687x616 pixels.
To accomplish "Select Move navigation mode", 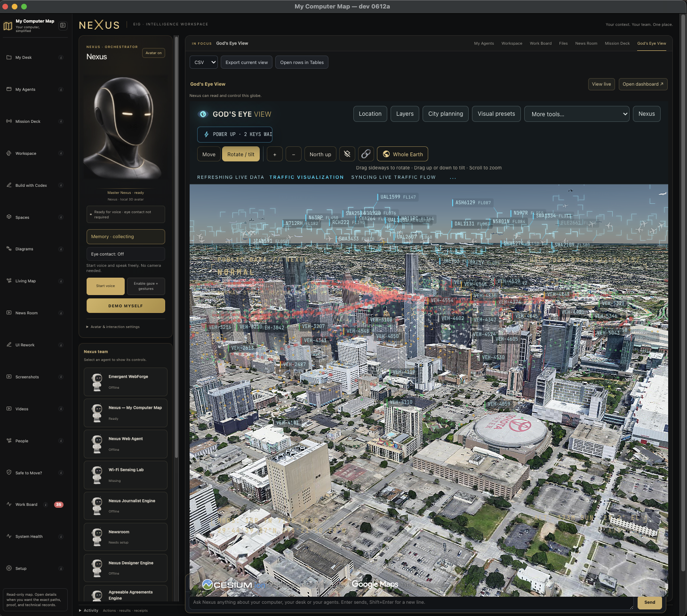I will pyautogui.click(x=208, y=154).
